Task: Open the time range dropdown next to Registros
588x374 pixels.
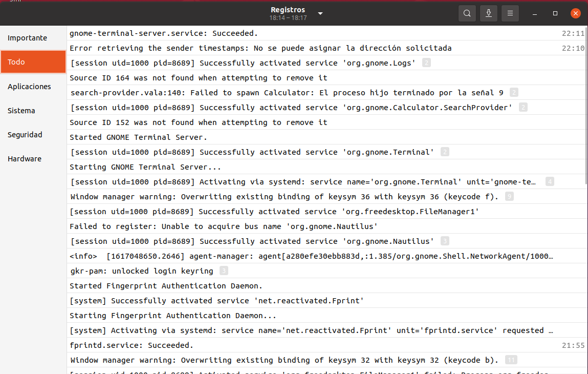Action: (x=320, y=13)
